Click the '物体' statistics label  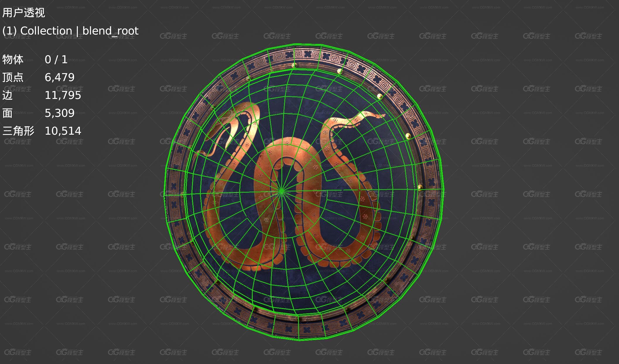pos(13,60)
